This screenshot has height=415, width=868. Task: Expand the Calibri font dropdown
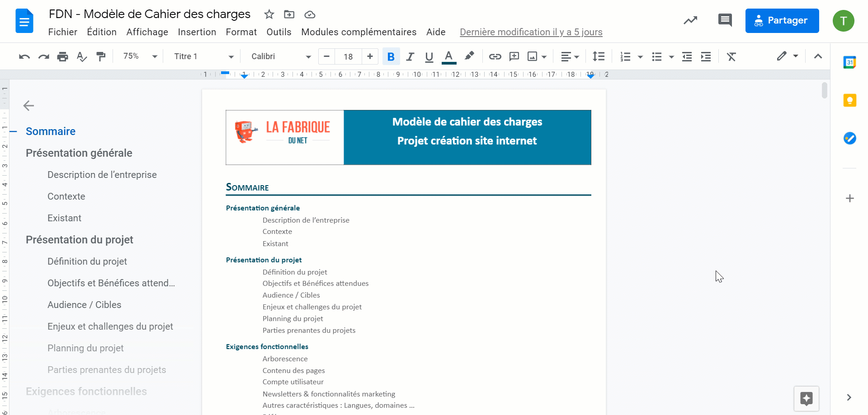[281, 56]
